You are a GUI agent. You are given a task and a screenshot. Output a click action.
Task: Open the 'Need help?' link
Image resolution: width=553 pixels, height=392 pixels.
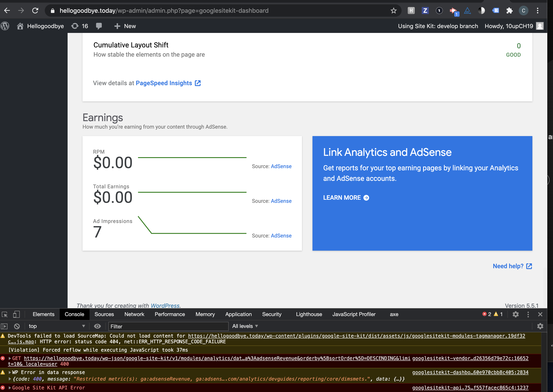512,266
